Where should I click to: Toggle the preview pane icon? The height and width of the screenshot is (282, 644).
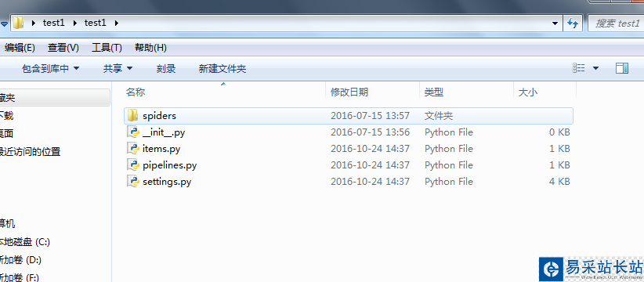point(622,68)
